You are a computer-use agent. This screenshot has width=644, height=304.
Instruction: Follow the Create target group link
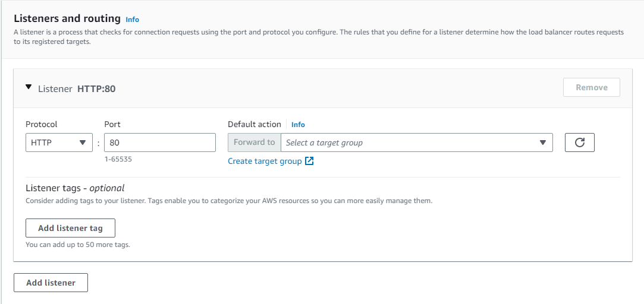pyautogui.click(x=265, y=161)
